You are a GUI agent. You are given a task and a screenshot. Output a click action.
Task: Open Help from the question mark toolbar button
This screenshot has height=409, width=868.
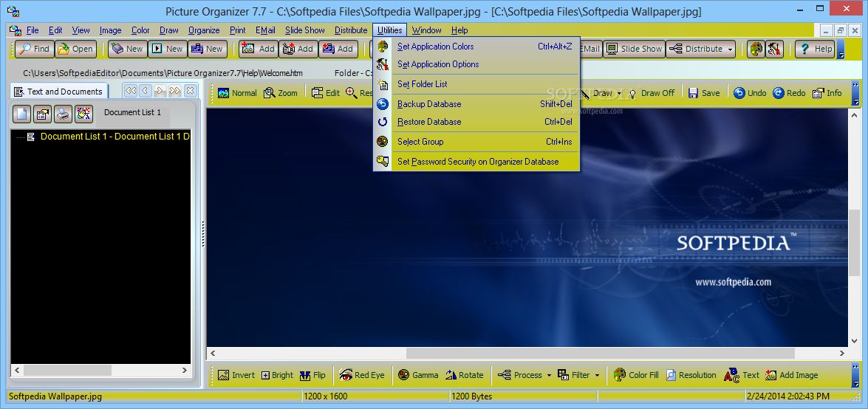click(815, 49)
